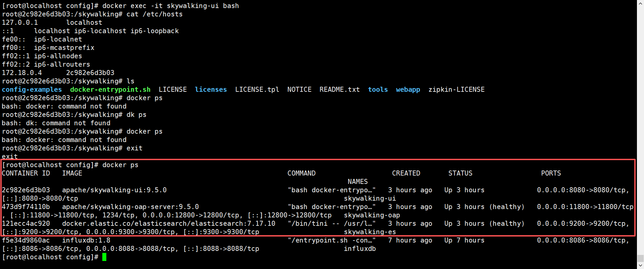Click the 'licenses' directory name

tap(211, 89)
